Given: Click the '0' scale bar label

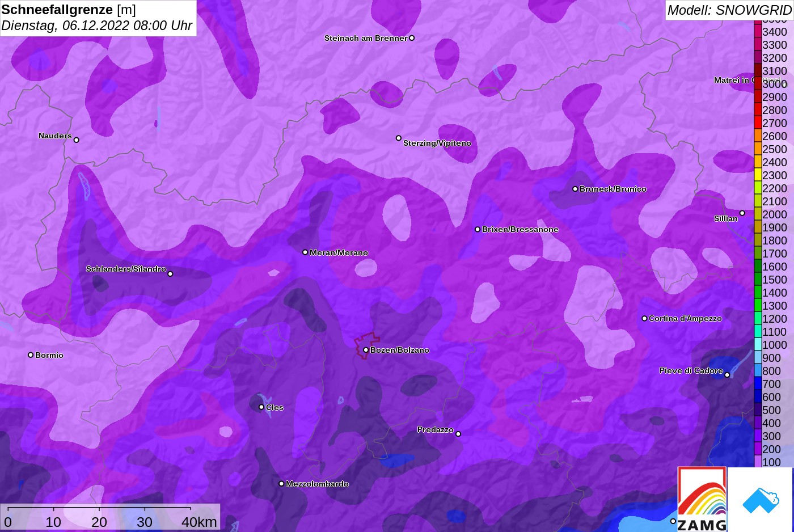Looking at the screenshot, I should (x=8, y=522).
